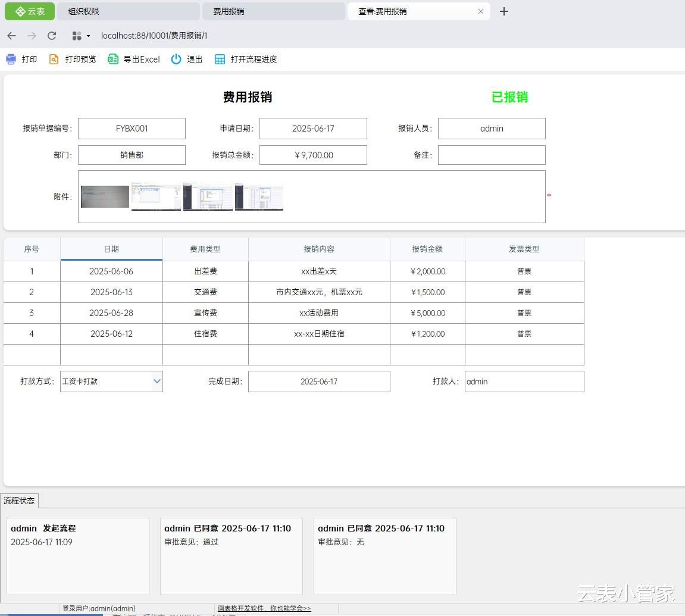Select the amount cell ¥5,000.00
This screenshot has width=685, height=616.
pyautogui.click(x=427, y=313)
